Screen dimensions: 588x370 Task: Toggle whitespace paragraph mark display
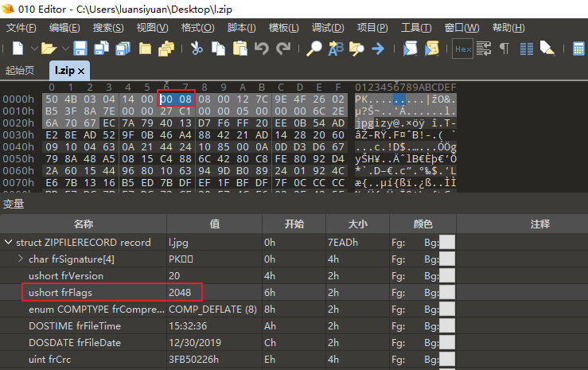[x=504, y=49]
